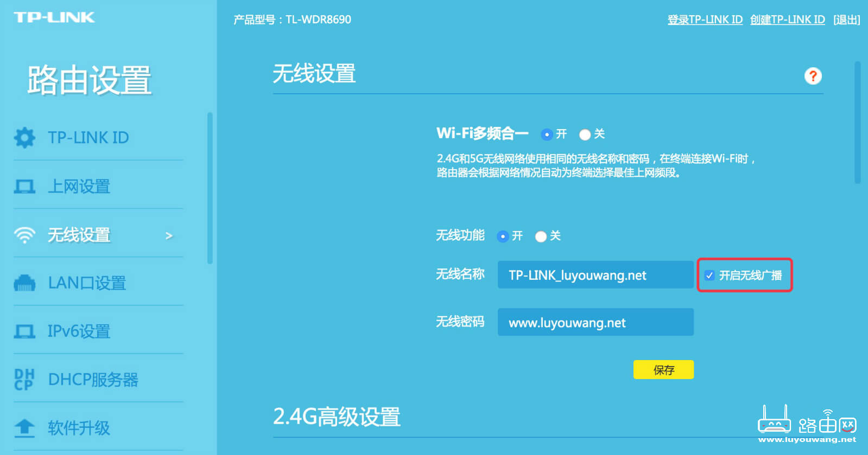The image size is (868, 455).
Task: Select 关 for 无线功能
Action: coord(541,236)
